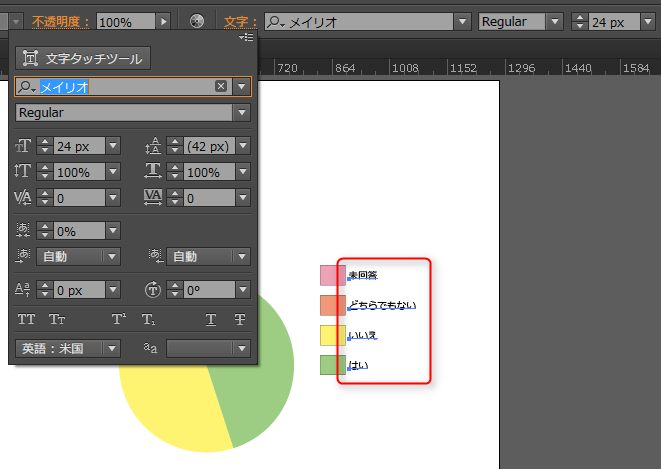Open the opacity 100% slider arrow
The width and height of the screenshot is (661, 469).
point(165,21)
